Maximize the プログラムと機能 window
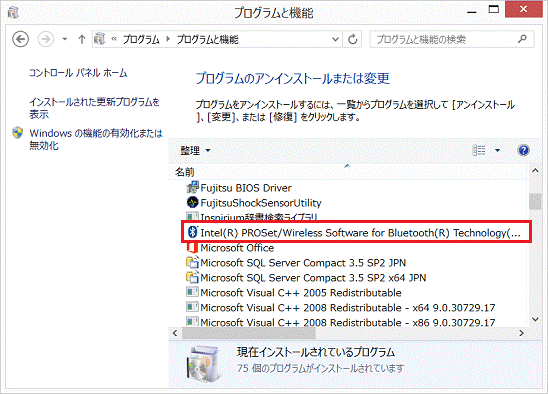The image size is (548, 394). tap(493, 10)
